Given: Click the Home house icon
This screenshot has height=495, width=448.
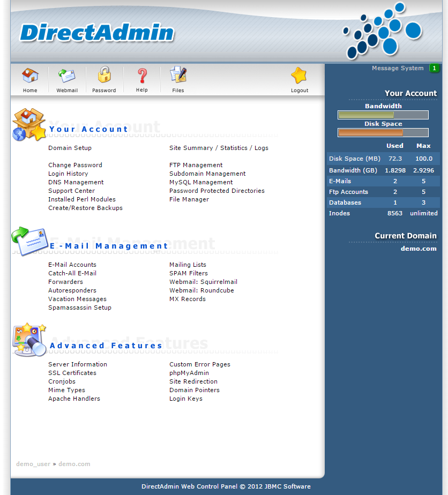Looking at the screenshot, I should pos(30,76).
